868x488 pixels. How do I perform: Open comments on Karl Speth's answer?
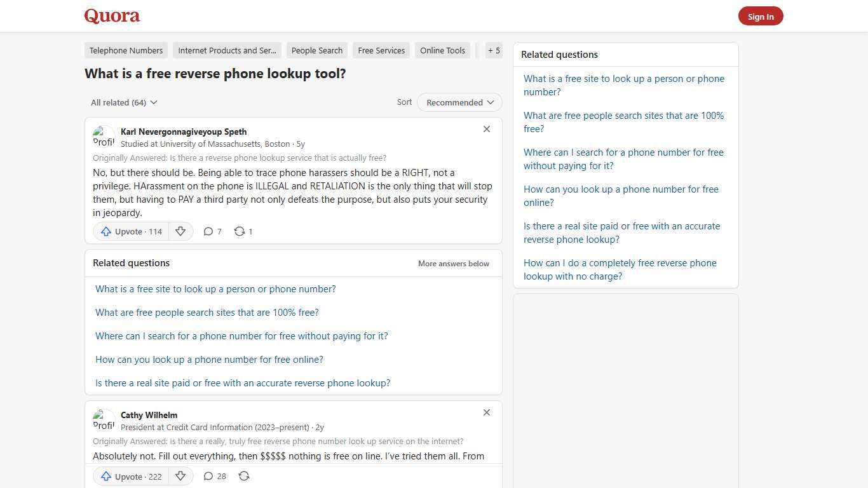[212, 231]
